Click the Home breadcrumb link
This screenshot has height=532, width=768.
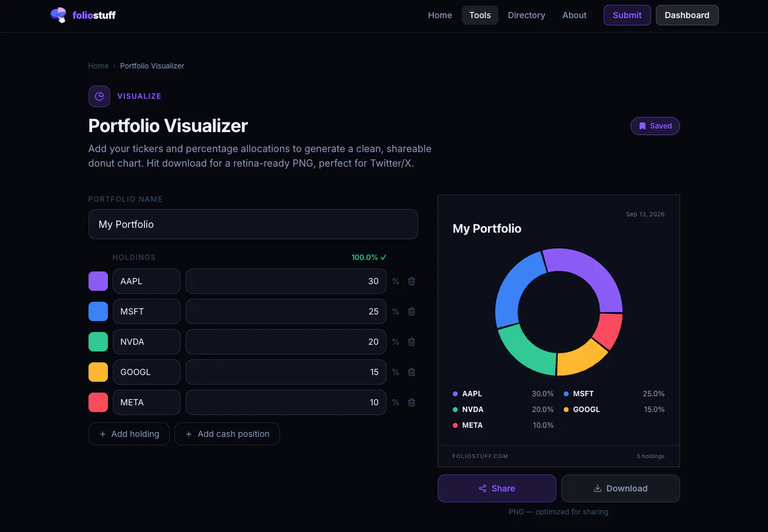click(x=98, y=65)
